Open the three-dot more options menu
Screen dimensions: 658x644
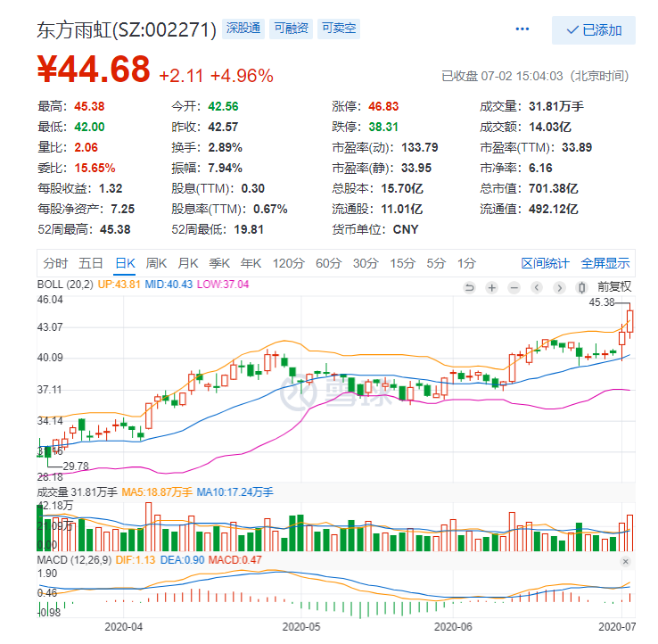522,29
